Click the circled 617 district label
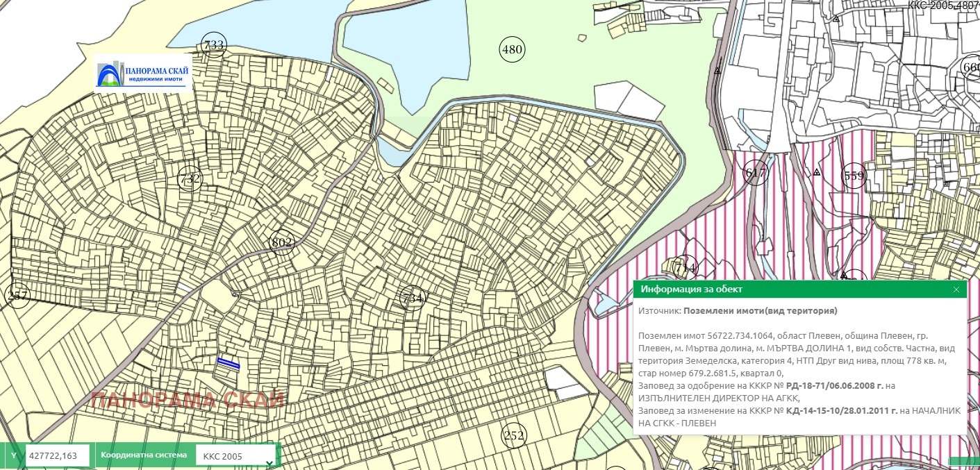This screenshot has width=980, height=470. [756, 173]
